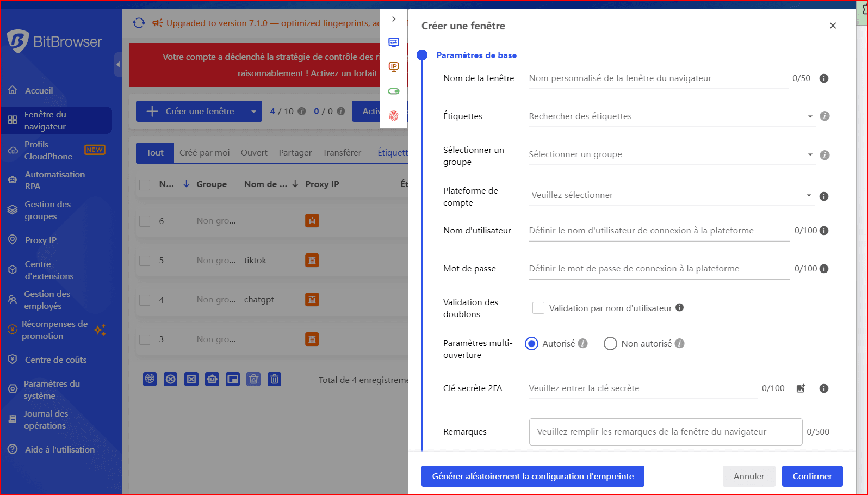Switch to the Ouvert tab
Image resolution: width=868 pixels, height=495 pixels.
[x=254, y=153]
